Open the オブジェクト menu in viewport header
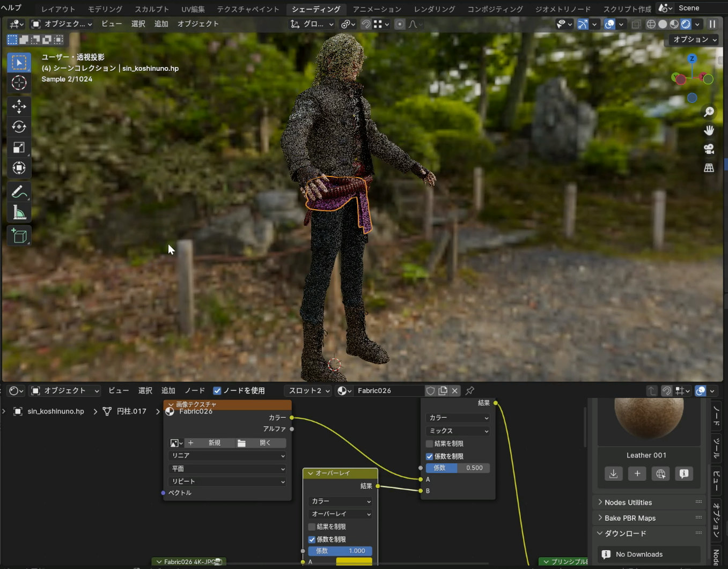 click(x=198, y=24)
